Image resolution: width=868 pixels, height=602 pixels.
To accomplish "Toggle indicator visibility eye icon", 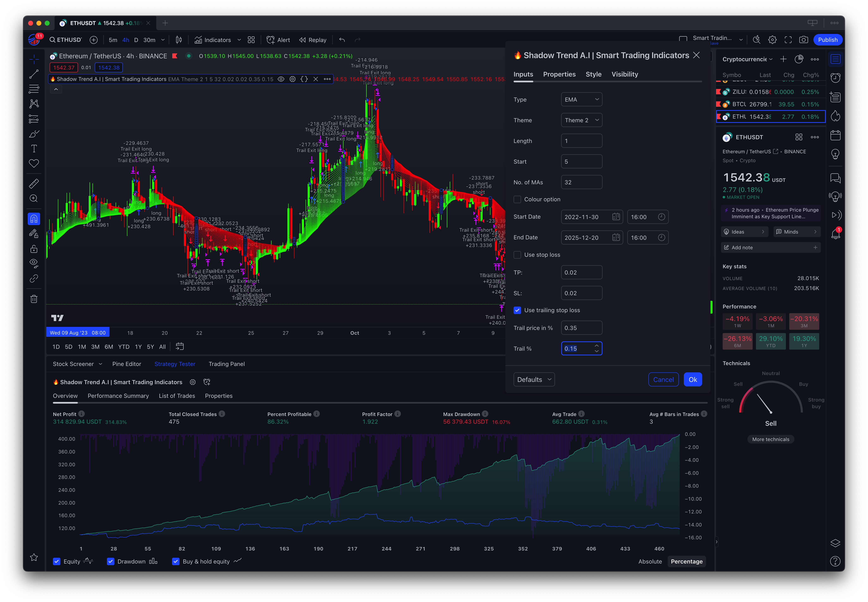I will click(x=281, y=79).
